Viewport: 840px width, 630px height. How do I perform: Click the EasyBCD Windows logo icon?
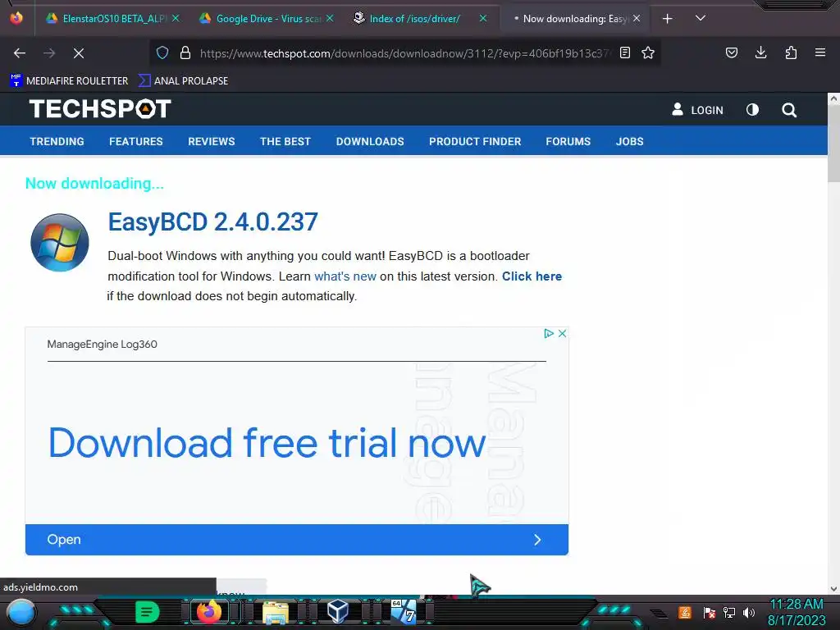(59, 242)
